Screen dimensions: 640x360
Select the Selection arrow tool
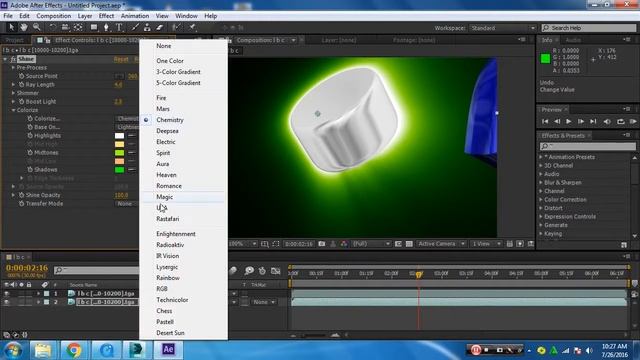tap(11, 27)
